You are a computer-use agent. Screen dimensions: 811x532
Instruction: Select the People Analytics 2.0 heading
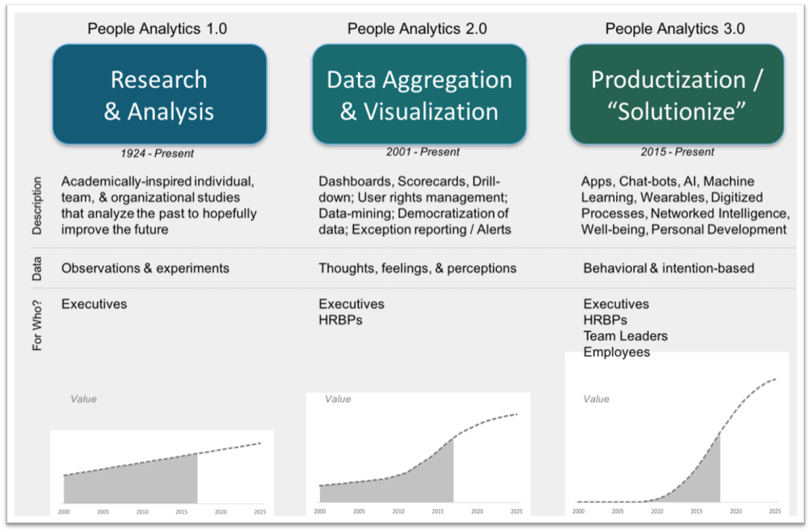(417, 29)
